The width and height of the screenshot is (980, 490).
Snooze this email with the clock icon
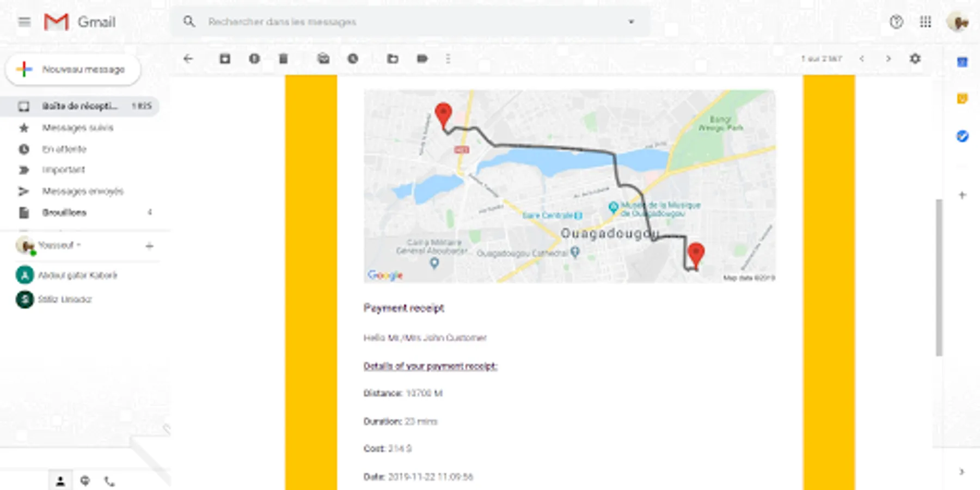pyautogui.click(x=353, y=59)
